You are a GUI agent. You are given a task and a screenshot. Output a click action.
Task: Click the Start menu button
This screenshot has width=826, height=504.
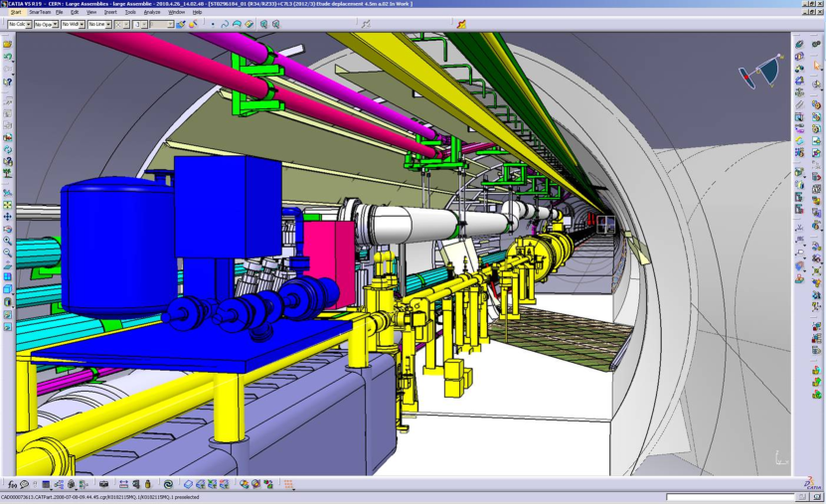pos(16,12)
